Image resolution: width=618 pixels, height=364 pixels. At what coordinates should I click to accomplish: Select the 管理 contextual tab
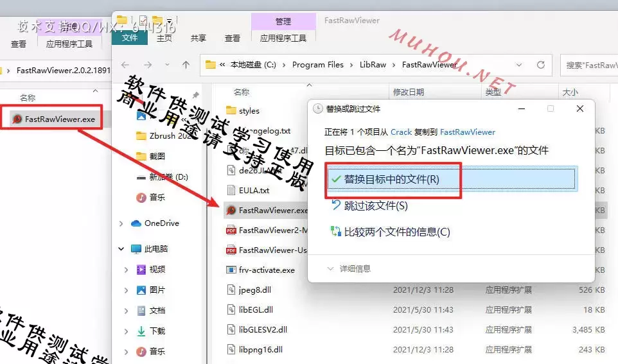[x=283, y=21]
